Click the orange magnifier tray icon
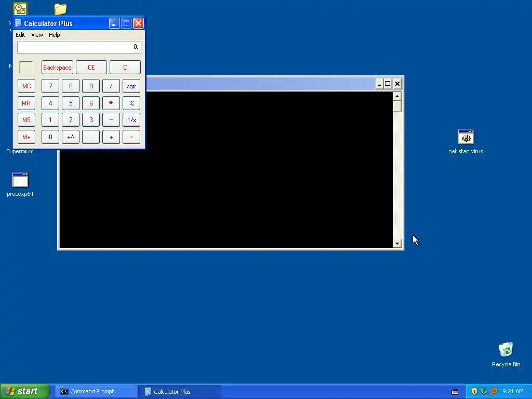Viewport: 532px width, 399px height. 494,391
